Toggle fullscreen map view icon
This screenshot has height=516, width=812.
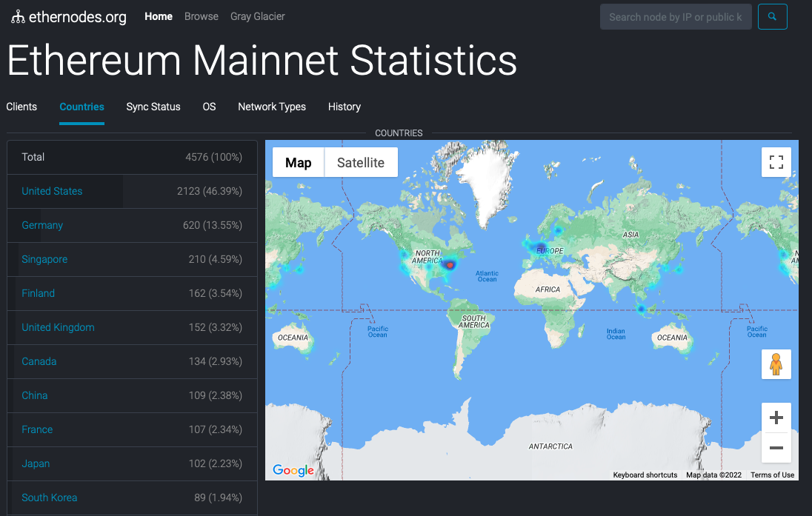click(776, 162)
